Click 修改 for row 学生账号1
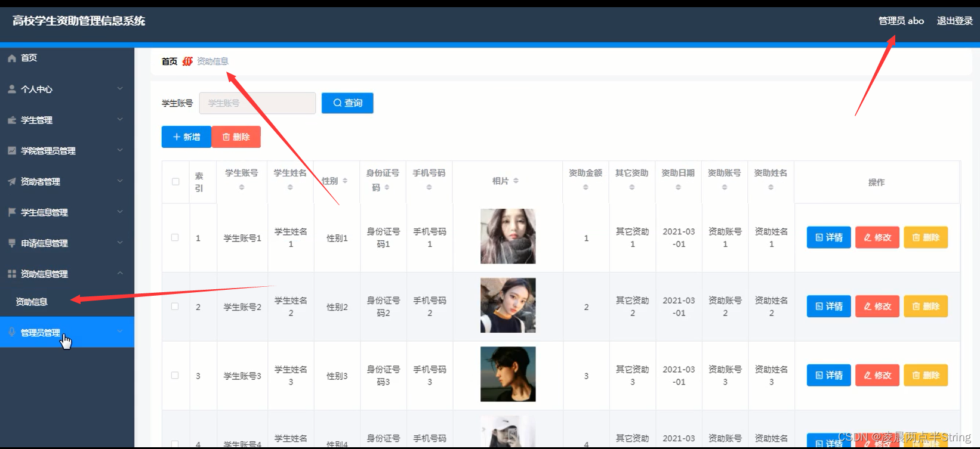 tap(877, 237)
